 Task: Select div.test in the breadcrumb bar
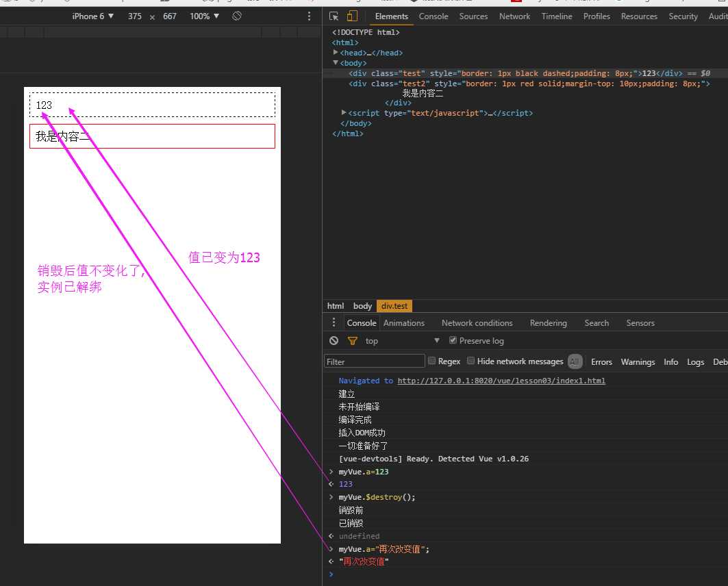coord(394,306)
